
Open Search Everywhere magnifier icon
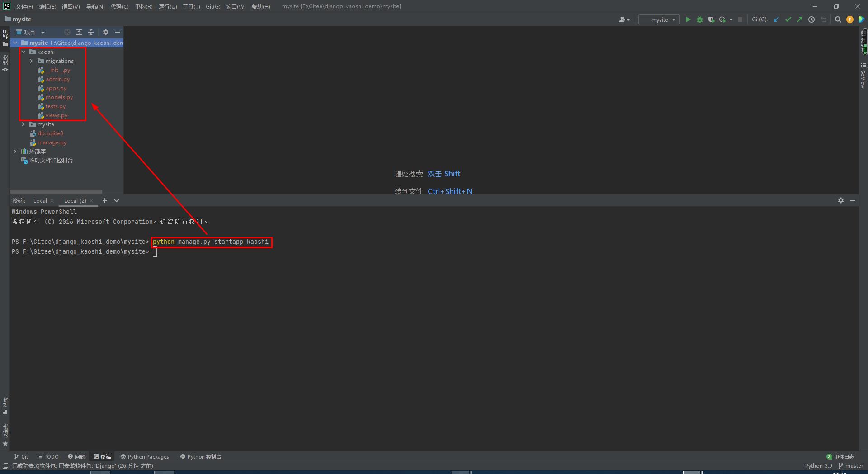(x=838, y=19)
